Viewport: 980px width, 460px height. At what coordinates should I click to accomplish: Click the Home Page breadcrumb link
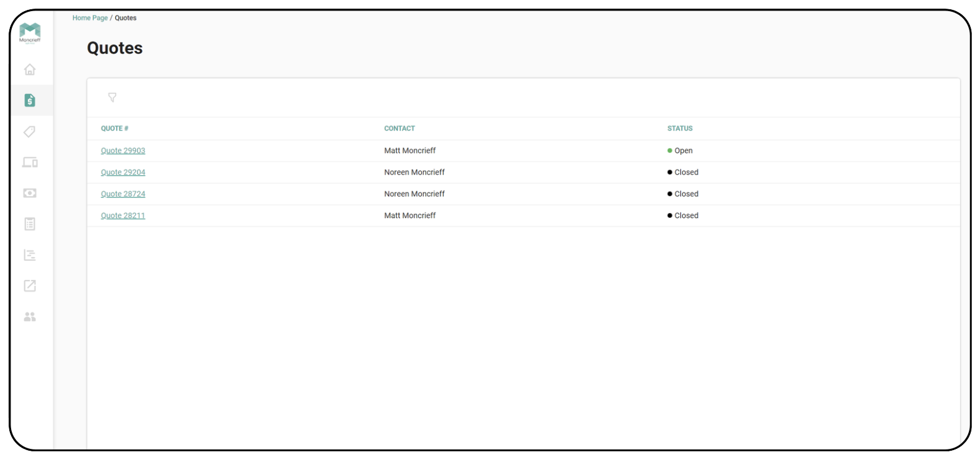[90, 18]
